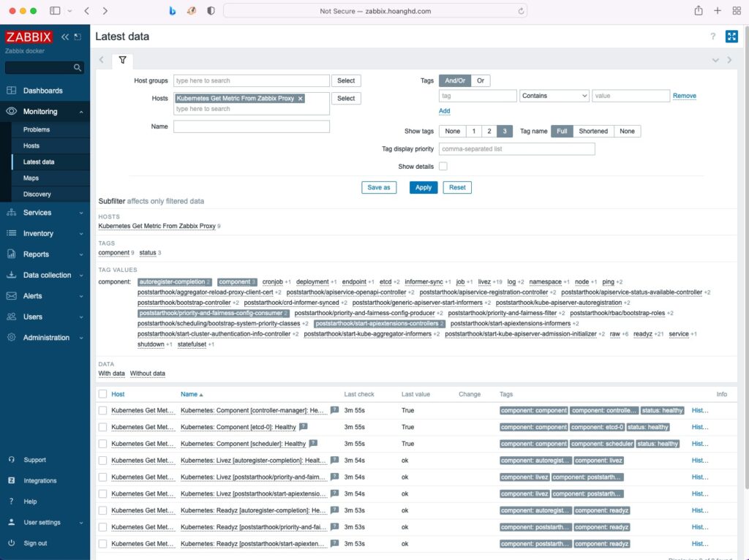Remove the Kubernetes host filter chip
Viewport: 749px width, 560px height.
pos(301,99)
